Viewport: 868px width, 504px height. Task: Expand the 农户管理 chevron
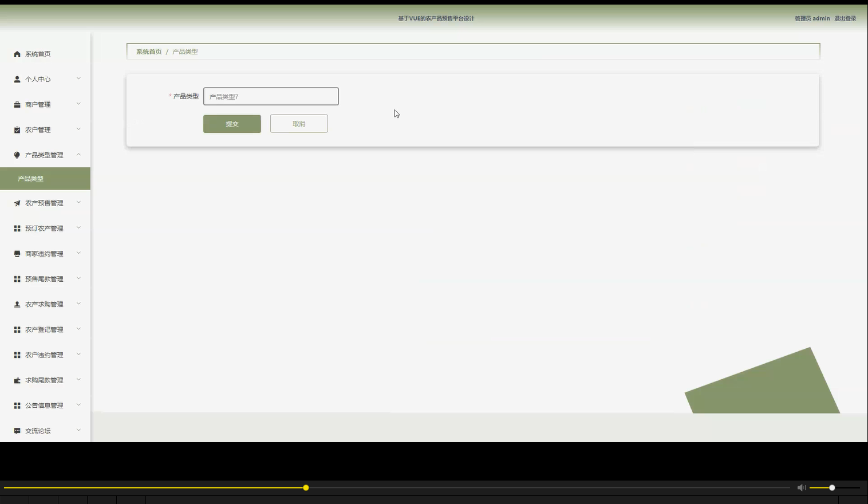[x=78, y=129]
